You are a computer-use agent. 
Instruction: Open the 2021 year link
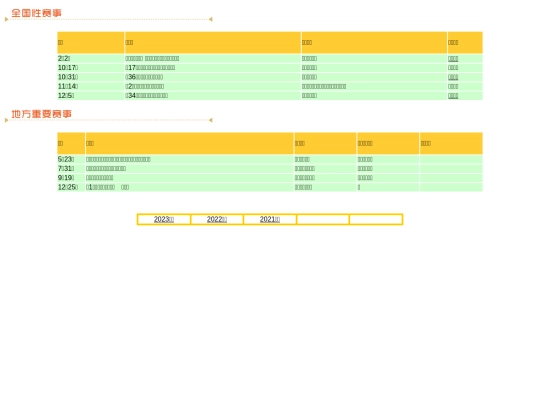(270, 219)
